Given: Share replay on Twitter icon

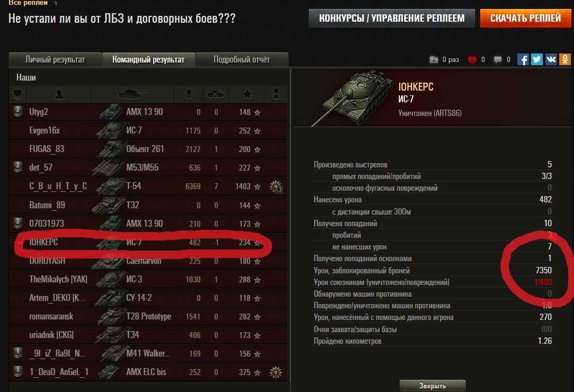Looking at the screenshot, I should click(537, 59).
